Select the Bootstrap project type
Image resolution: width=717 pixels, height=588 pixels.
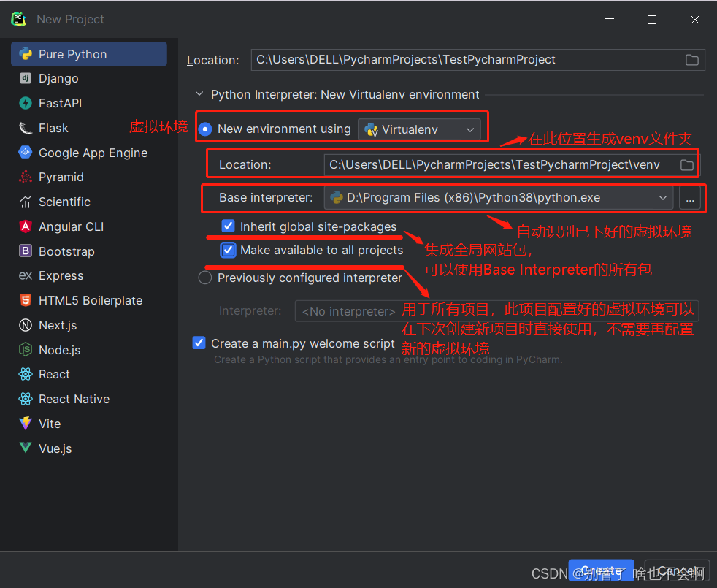88,251
